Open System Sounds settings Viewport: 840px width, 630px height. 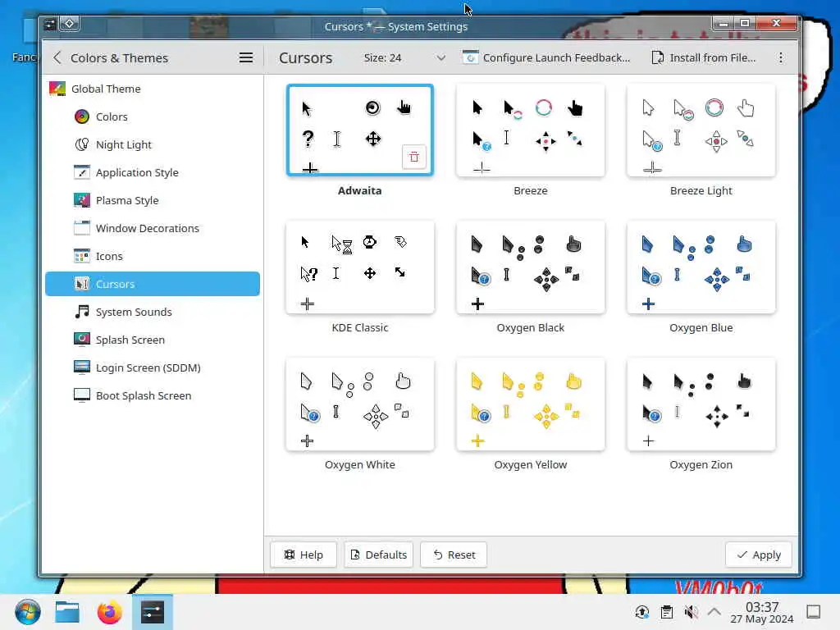click(153, 312)
